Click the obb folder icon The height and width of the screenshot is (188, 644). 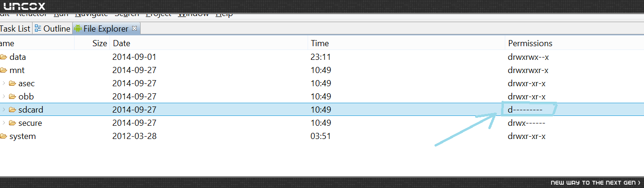click(13, 97)
